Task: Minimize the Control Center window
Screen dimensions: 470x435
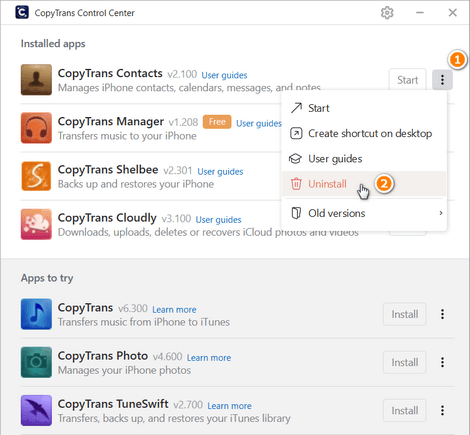Action: [x=420, y=13]
